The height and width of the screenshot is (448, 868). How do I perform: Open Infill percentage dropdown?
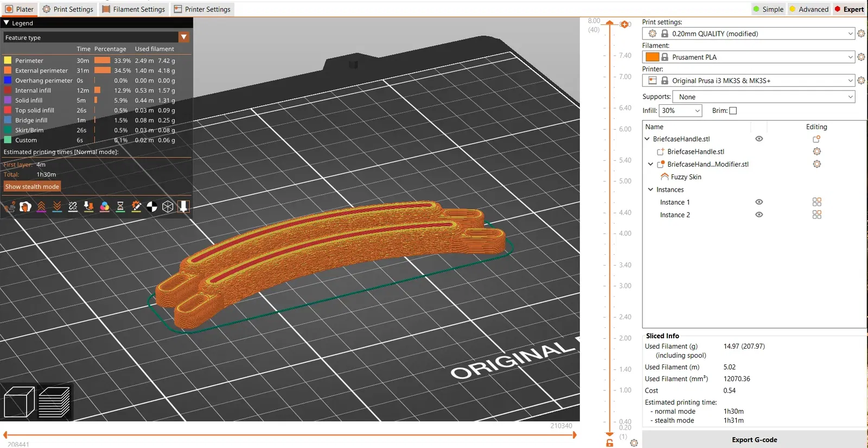680,110
